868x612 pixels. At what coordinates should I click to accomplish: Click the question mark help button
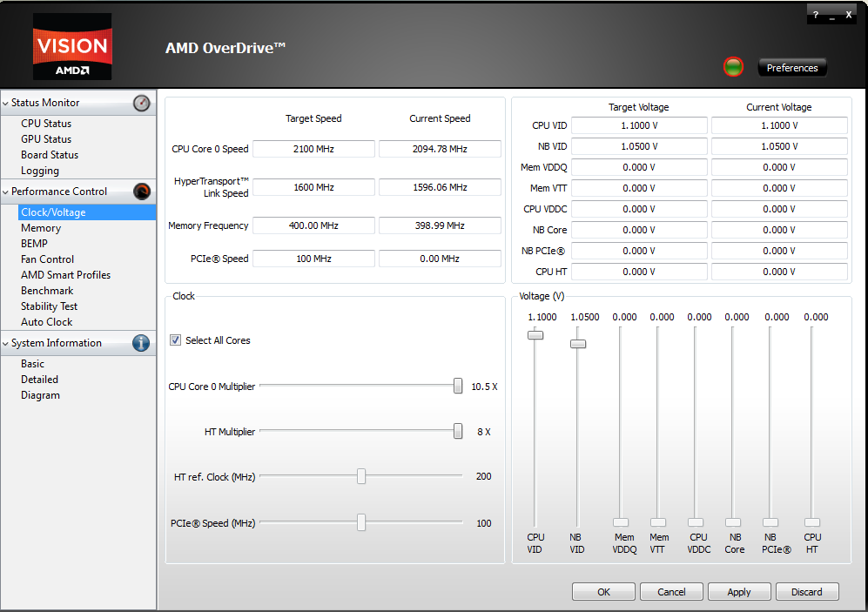point(816,15)
